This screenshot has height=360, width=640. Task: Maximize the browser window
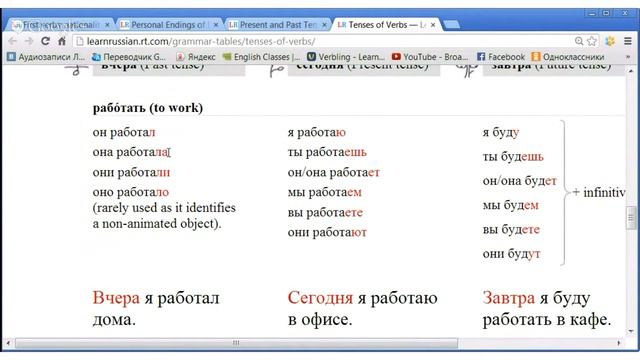[x=607, y=13]
